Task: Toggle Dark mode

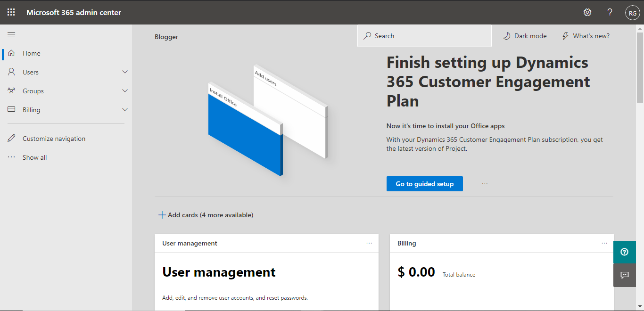Action: [525, 36]
